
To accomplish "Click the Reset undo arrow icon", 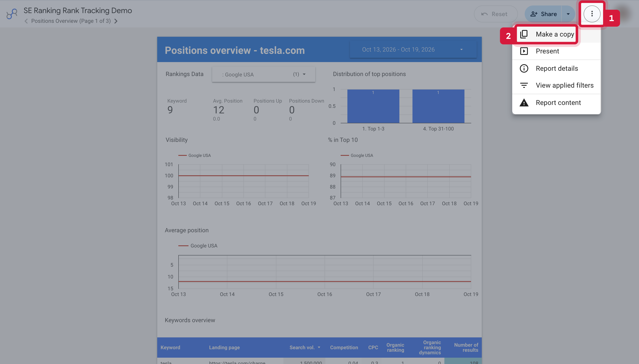I will pyautogui.click(x=484, y=14).
